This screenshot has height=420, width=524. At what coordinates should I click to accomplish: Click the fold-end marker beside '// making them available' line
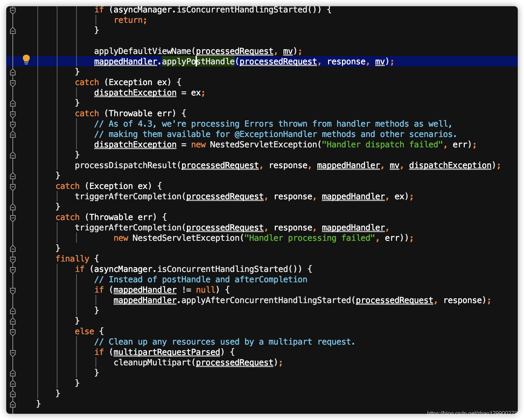tap(13, 135)
